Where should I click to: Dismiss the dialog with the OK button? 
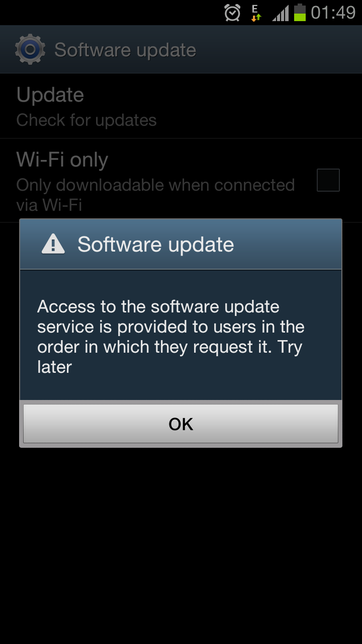pyautogui.click(x=180, y=424)
